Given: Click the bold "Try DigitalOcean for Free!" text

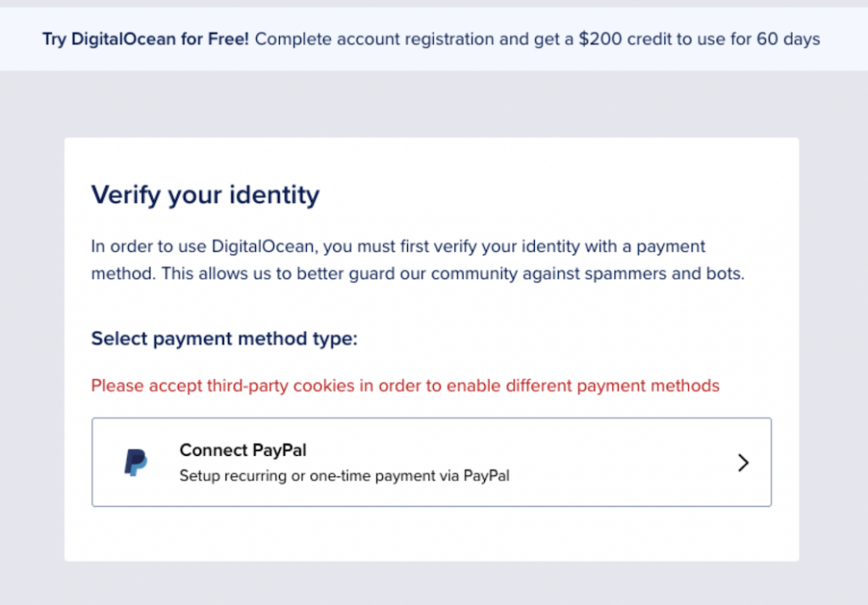Looking at the screenshot, I should (146, 39).
